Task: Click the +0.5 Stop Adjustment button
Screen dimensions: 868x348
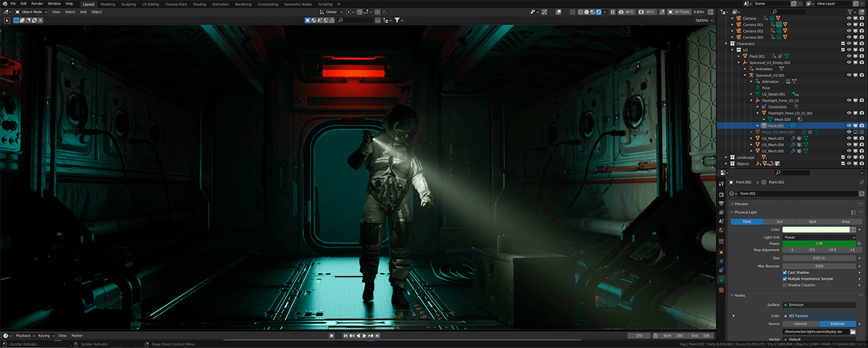Action: (x=832, y=249)
